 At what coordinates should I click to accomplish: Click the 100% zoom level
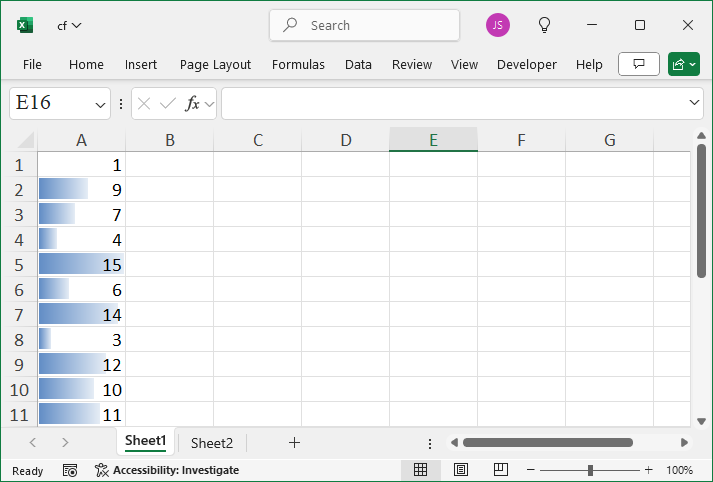679,470
